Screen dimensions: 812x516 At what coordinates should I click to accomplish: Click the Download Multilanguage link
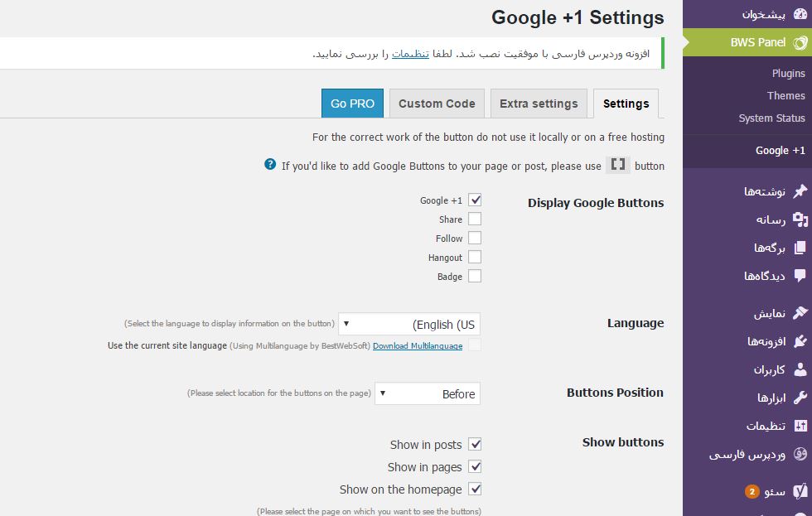(418, 345)
